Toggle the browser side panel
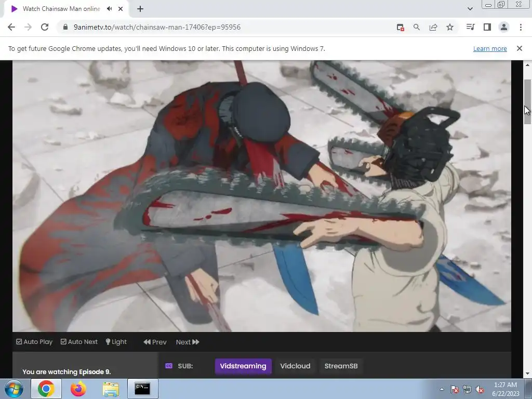The image size is (532, 399). 487,27
